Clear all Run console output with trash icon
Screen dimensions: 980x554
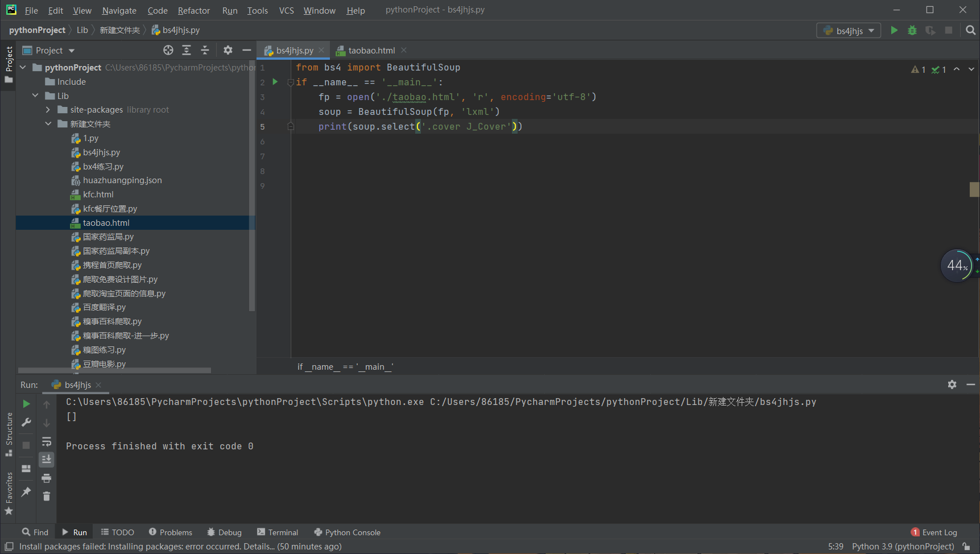[47, 497]
